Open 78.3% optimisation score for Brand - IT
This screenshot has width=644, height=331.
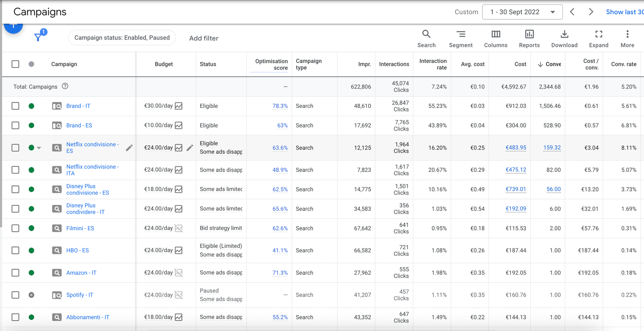[x=280, y=106]
